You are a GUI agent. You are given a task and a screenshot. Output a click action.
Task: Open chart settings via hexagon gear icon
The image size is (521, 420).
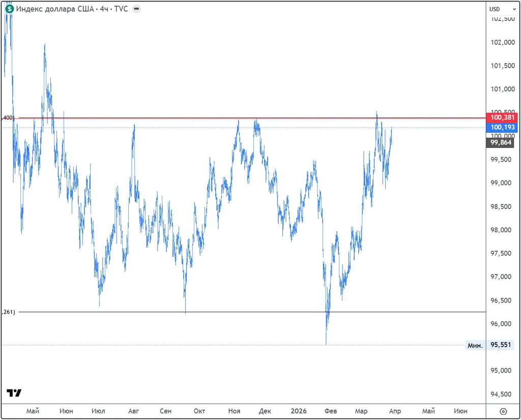pyautogui.click(x=503, y=411)
